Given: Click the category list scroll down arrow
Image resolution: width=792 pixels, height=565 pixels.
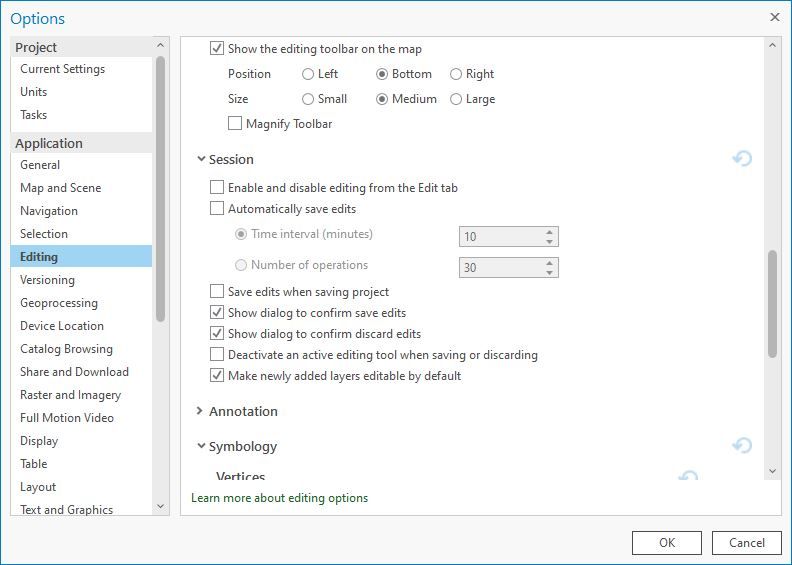Looking at the screenshot, I should click(x=160, y=506).
